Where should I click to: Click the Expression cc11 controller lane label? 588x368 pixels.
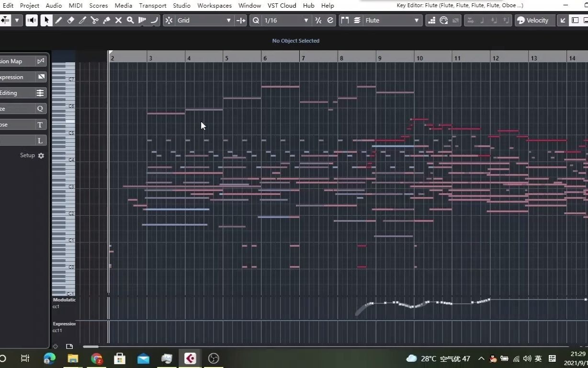(x=64, y=327)
